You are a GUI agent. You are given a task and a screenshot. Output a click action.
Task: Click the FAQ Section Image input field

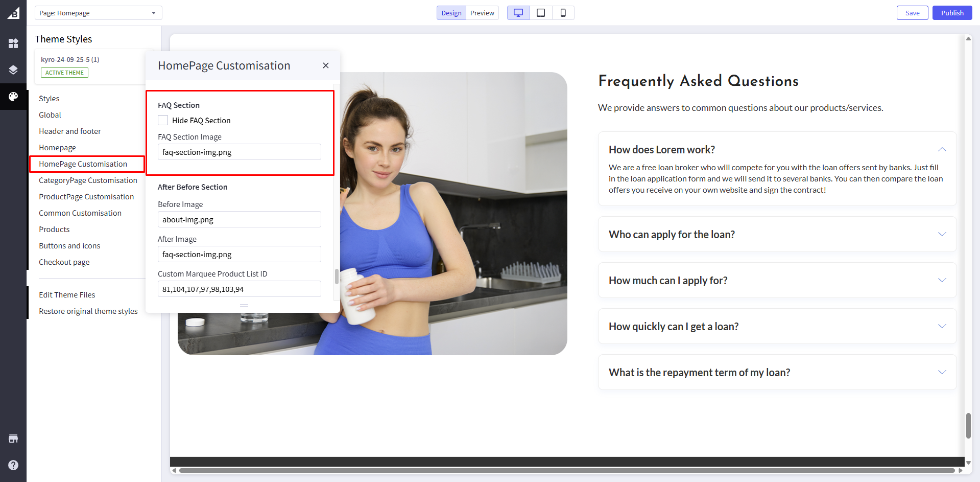(x=239, y=152)
